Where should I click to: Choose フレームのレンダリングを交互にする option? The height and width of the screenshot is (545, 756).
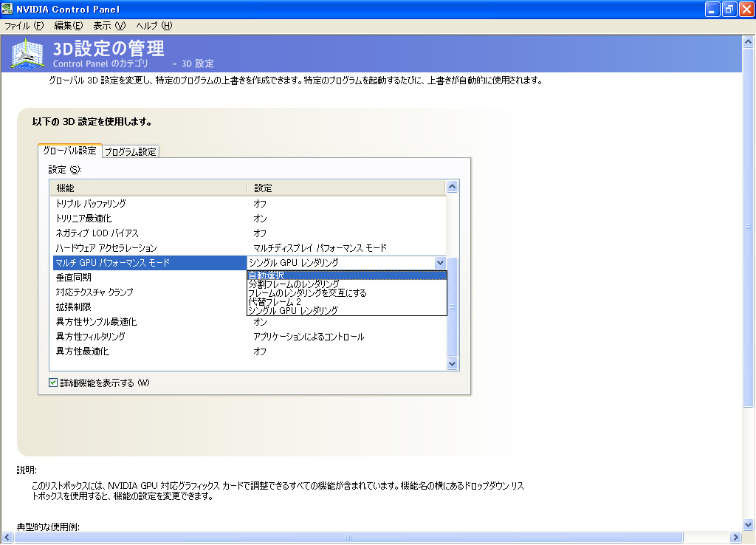(347, 292)
